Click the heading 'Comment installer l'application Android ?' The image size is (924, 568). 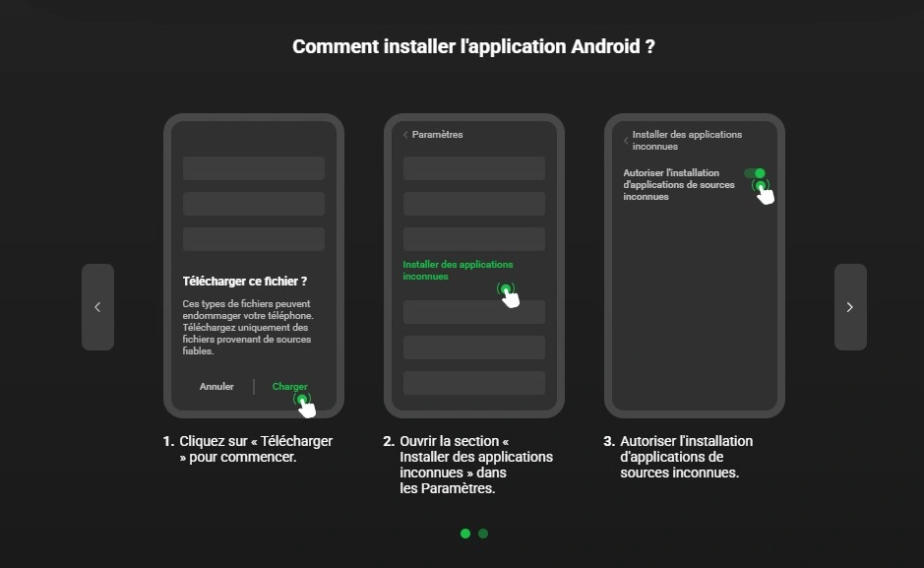coord(473,46)
